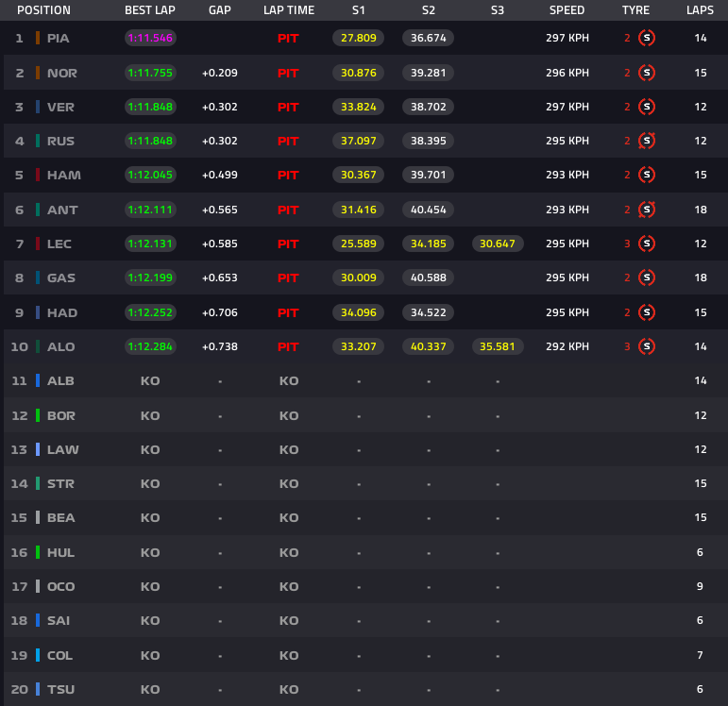The height and width of the screenshot is (706, 728).
Task: Select the TSU driver name in position 20
Action: (x=60, y=689)
